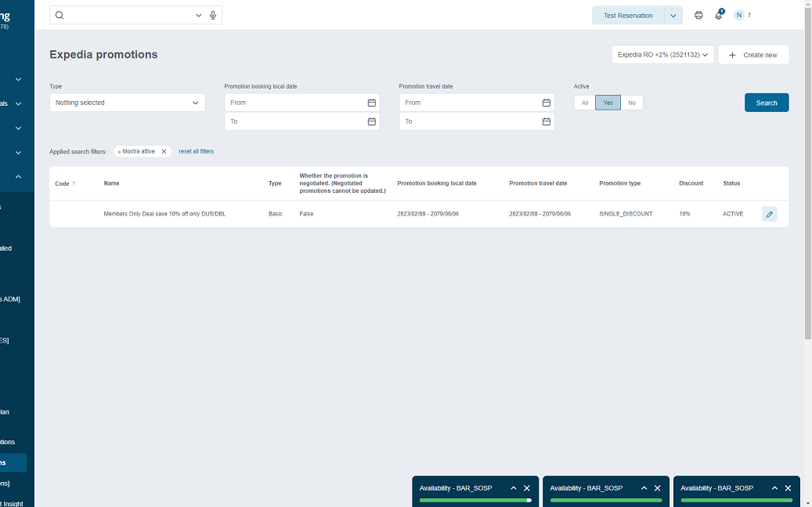
Task: Open the top search bar dropdown chevron
Action: 198,16
